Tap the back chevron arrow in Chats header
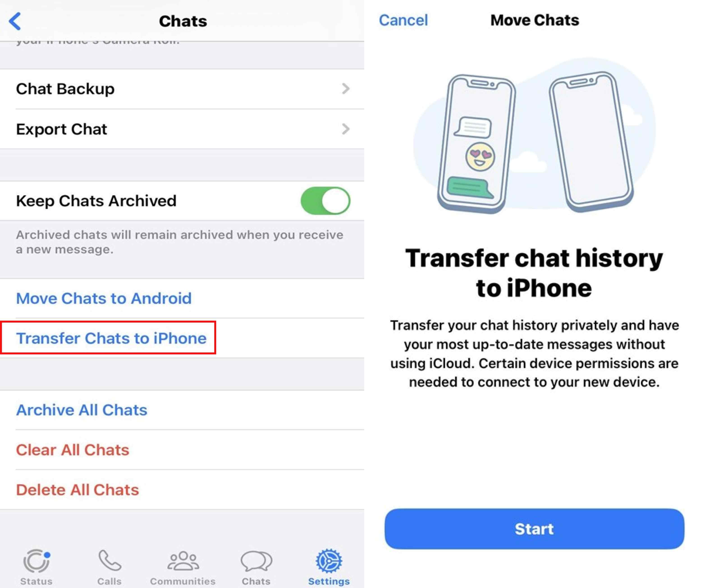The image size is (705, 588). (15, 18)
